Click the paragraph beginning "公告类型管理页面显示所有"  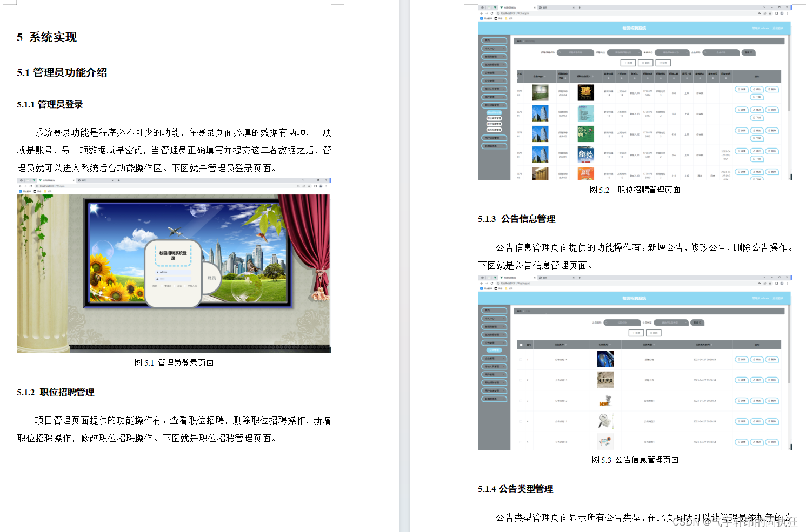(643, 517)
